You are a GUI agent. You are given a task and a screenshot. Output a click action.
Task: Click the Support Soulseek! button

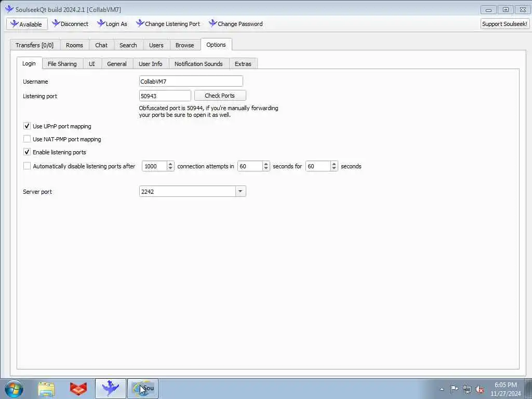504,24
